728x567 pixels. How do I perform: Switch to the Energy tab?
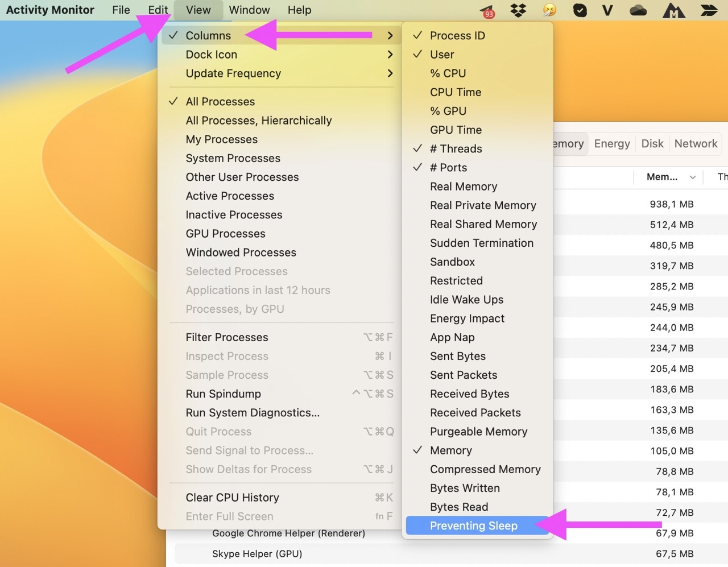pos(612,143)
